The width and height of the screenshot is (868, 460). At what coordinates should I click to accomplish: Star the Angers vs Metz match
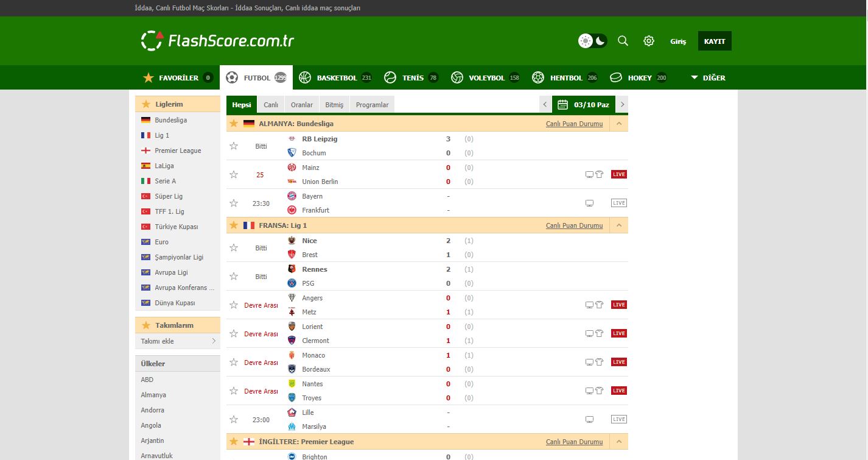pyautogui.click(x=234, y=305)
